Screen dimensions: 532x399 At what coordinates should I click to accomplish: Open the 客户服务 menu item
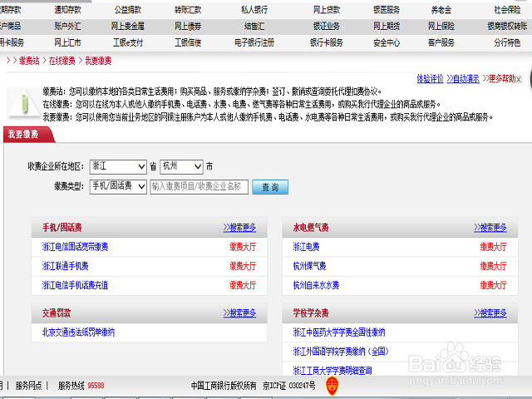441,42
